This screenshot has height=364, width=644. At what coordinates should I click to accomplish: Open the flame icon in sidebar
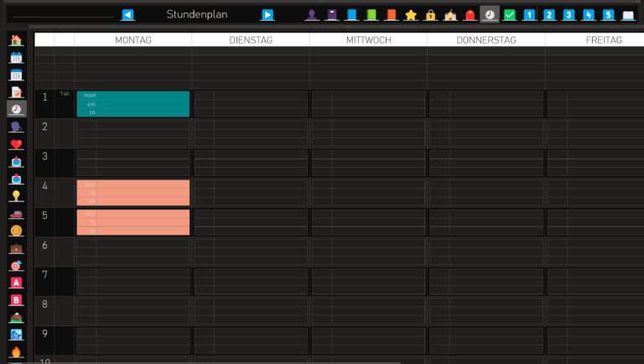coord(16,351)
